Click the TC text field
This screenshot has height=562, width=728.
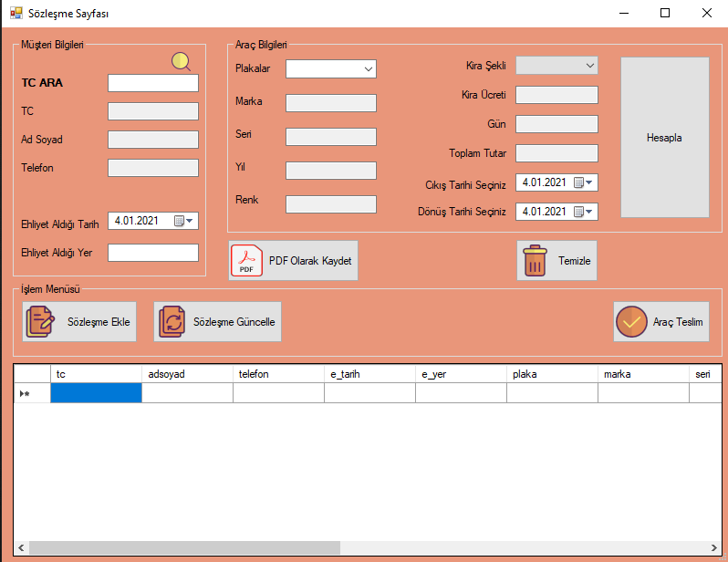point(153,111)
